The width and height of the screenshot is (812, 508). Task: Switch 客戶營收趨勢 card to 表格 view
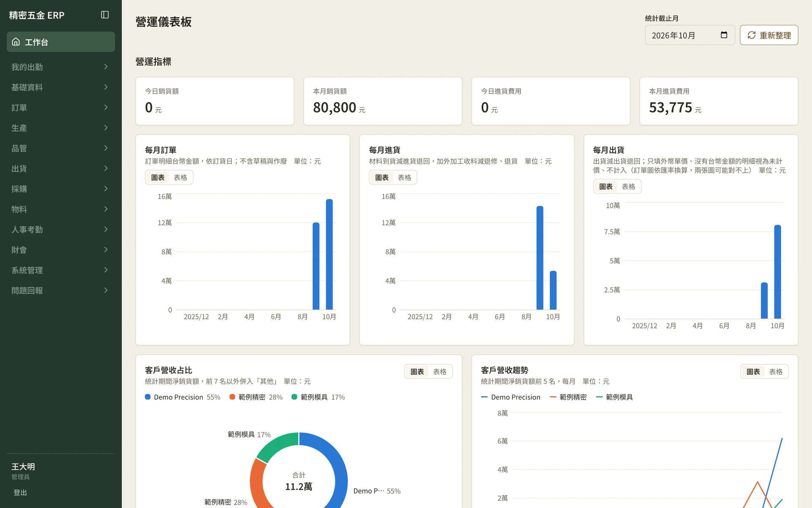pos(776,371)
